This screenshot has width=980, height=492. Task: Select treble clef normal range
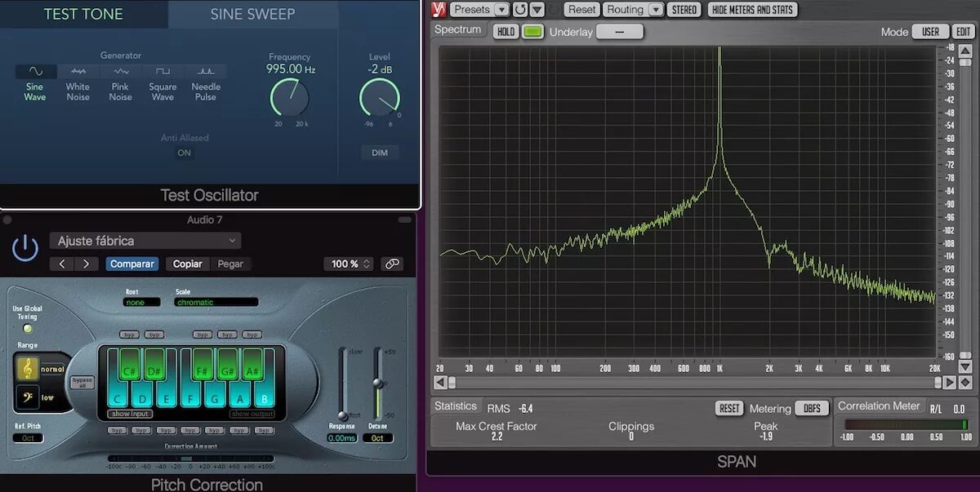click(28, 369)
